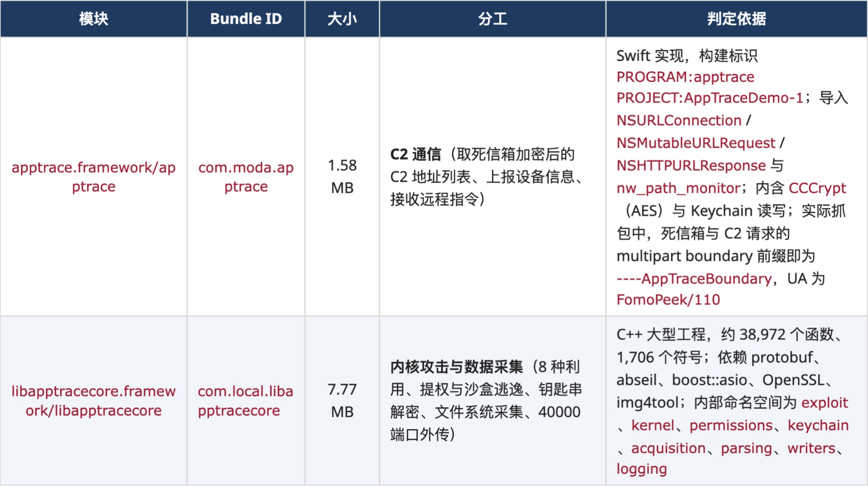Click the 模块 column header

(93, 19)
